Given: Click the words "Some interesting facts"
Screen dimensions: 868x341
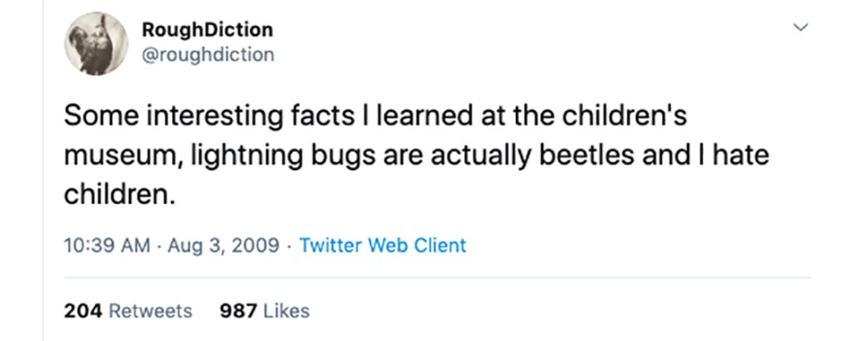Looking at the screenshot, I should coord(209,117).
